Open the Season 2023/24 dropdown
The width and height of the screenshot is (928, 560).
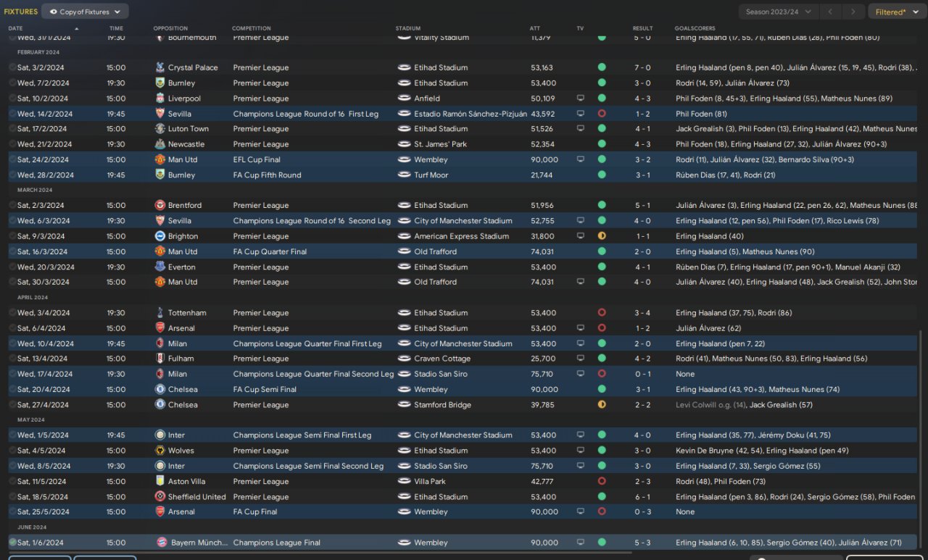point(779,12)
